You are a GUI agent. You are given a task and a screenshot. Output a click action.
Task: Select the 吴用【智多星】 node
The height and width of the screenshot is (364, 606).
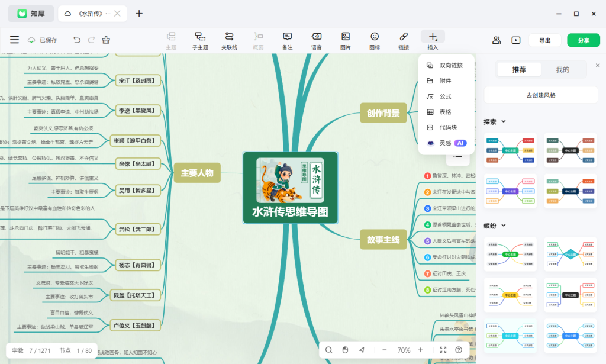coord(137,191)
